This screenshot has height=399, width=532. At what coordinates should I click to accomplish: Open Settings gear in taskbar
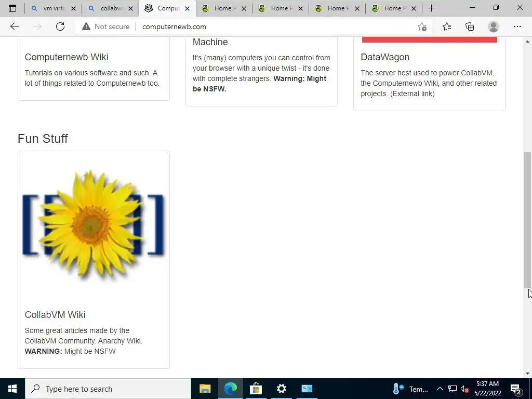click(281, 389)
